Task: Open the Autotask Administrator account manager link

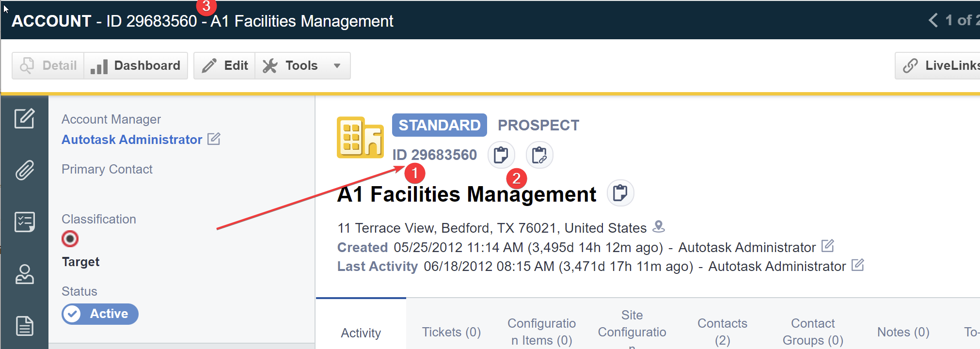Action: (x=132, y=140)
